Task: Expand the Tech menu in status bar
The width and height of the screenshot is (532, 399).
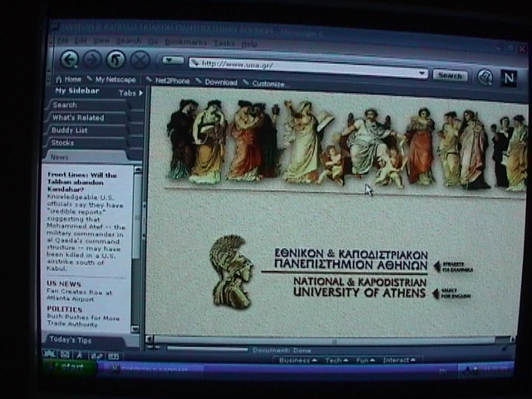Action: pos(337,360)
